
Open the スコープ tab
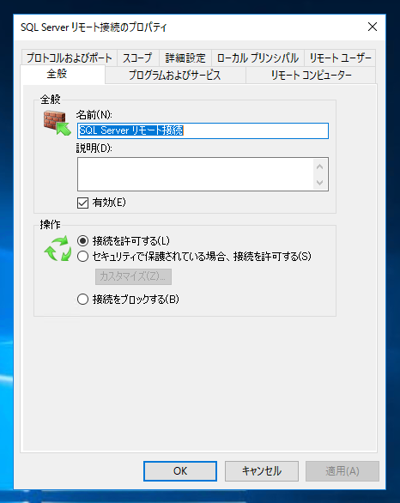click(x=138, y=58)
